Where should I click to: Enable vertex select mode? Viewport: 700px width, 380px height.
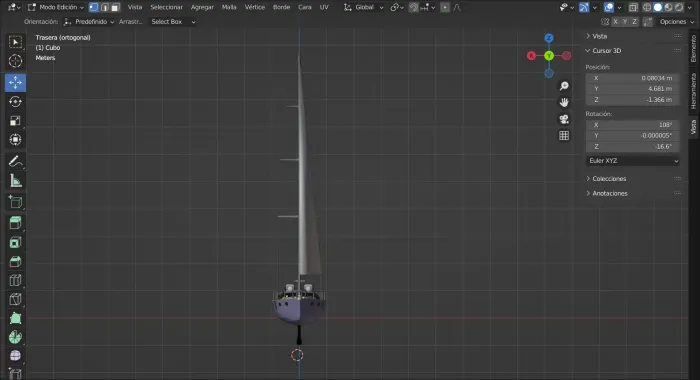tap(93, 7)
